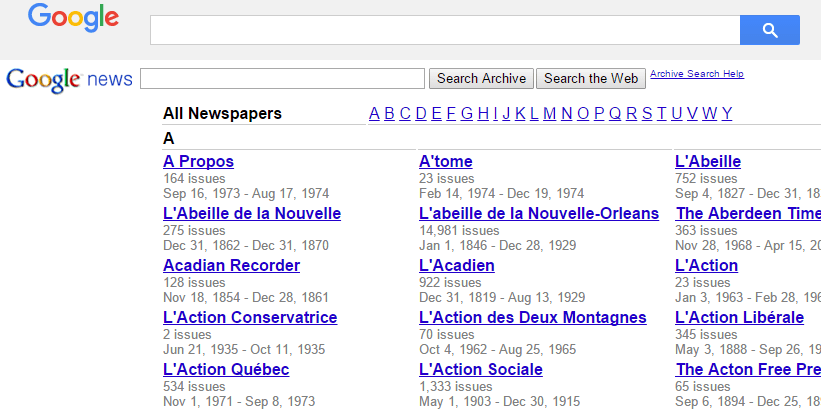Jump to letter D in index

421,114
